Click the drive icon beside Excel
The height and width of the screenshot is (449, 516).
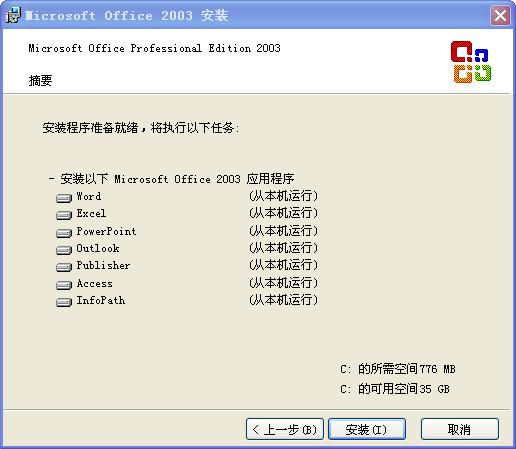click(x=64, y=215)
